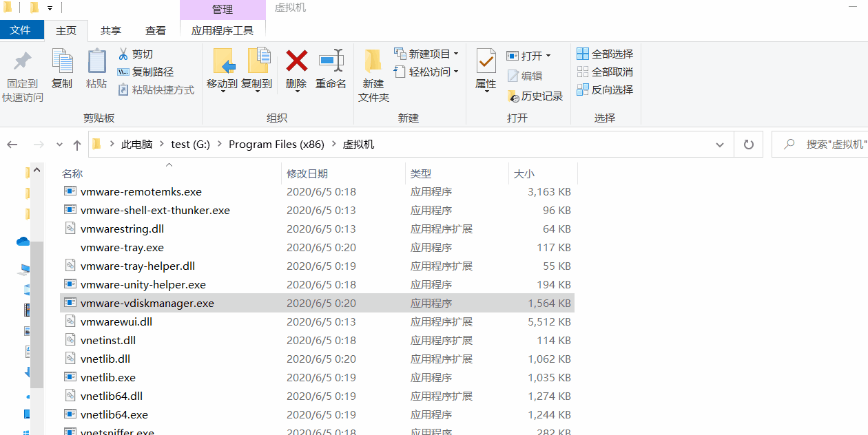Open the Quick Access Toolbar customize dropdown
Screen dimensions: 868x435
pos(50,8)
